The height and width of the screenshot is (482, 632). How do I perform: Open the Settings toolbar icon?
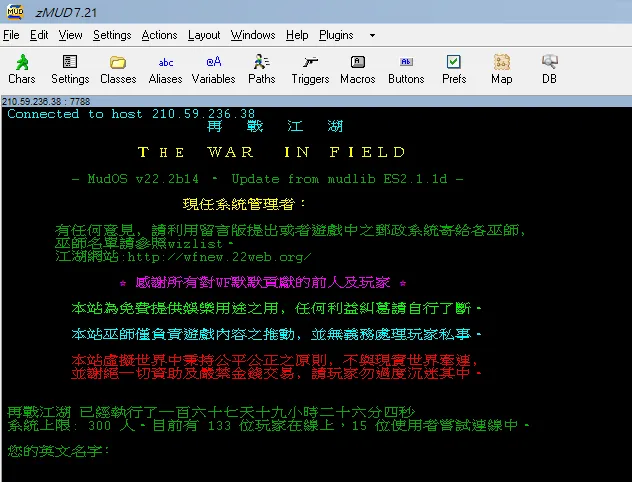point(70,69)
